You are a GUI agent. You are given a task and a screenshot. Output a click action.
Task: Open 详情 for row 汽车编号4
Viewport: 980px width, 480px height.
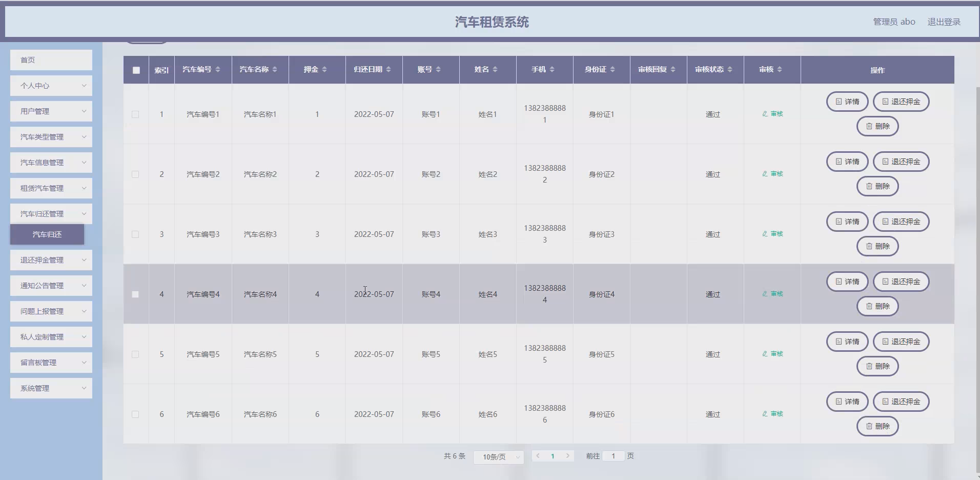pyautogui.click(x=847, y=282)
